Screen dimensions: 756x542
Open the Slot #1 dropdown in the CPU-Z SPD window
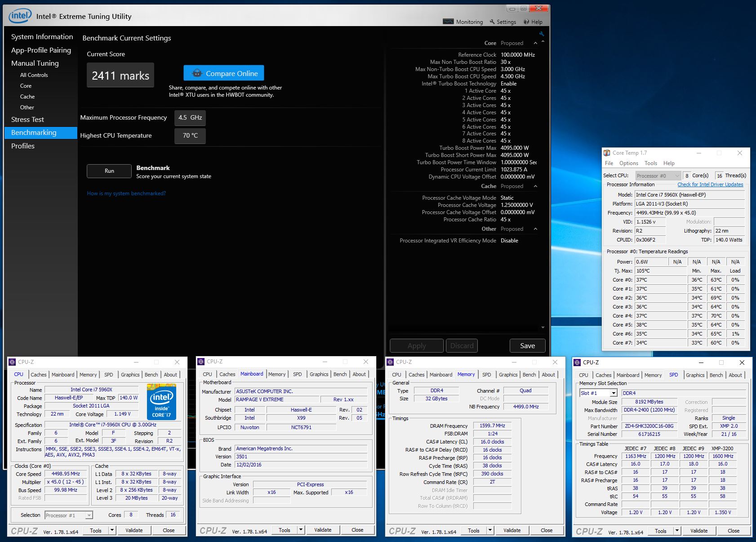pyautogui.click(x=613, y=393)
